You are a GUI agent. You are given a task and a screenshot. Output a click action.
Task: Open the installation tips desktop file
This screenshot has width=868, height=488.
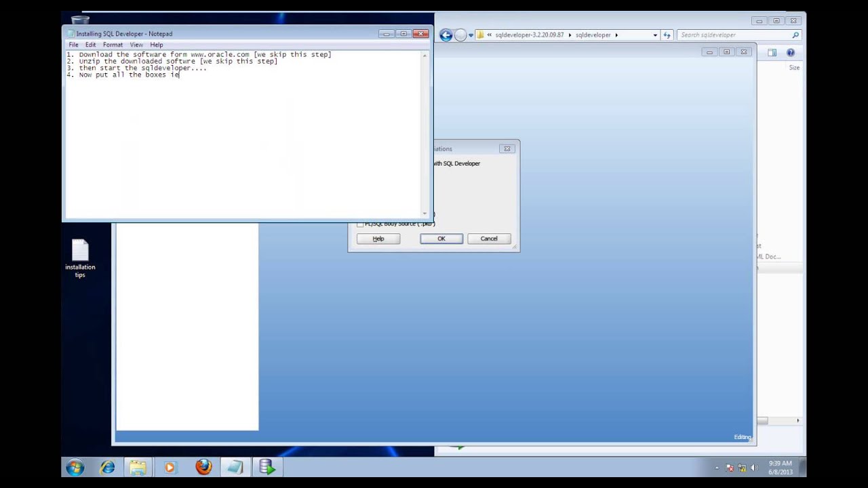pyautogui.click(x=80, y=258)
